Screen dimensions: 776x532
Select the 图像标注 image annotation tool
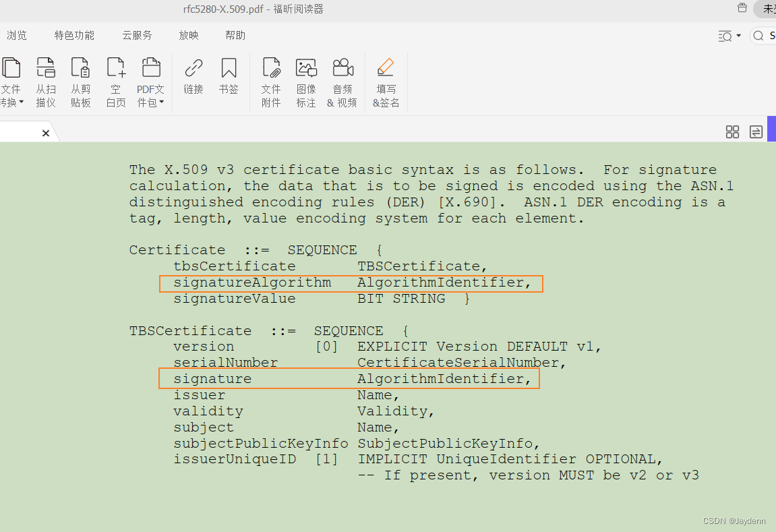click(x=306, y=82)
